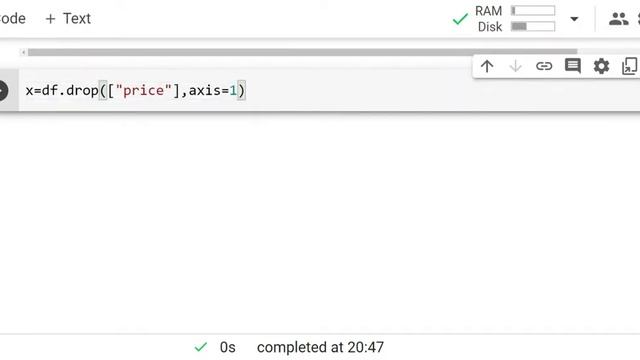Click the scrollbar left arrow

[23, 52]
